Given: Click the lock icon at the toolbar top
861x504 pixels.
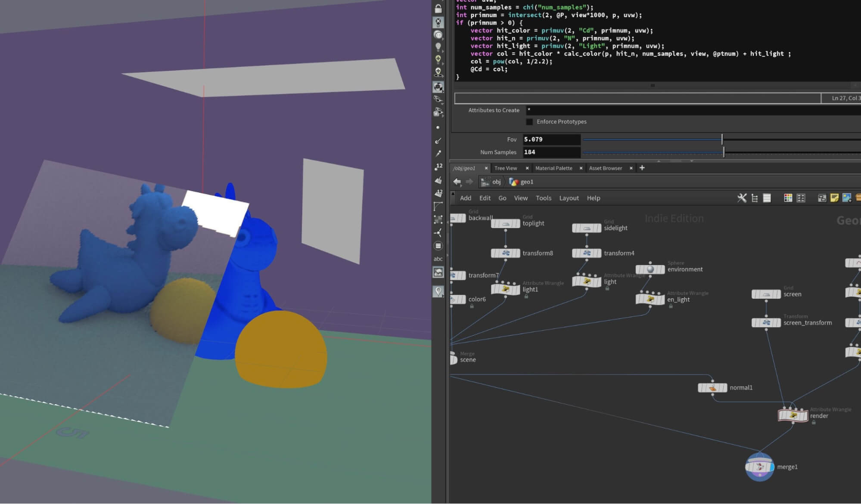Looking at the screenshot, I should coord(438,9).
